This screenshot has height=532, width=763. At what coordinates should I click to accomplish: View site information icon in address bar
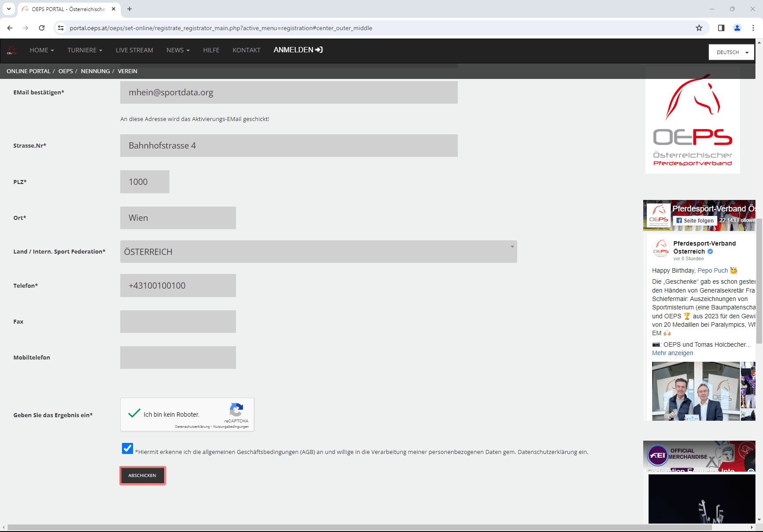click(61, 28)
